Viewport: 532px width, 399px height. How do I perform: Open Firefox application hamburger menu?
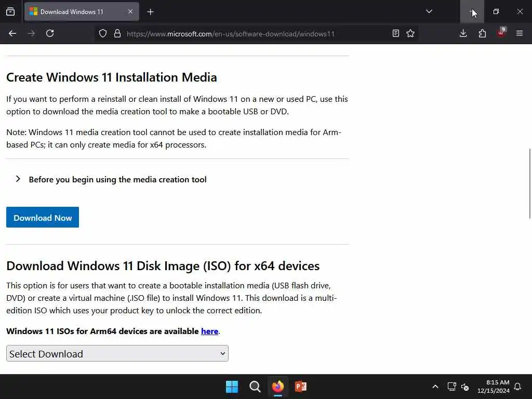(520, 33)
